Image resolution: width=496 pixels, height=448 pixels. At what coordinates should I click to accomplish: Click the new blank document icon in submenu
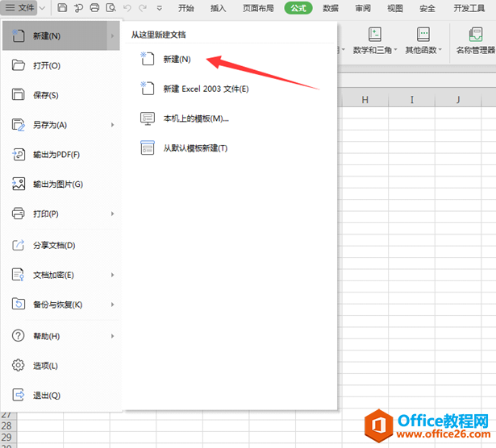click(148, 59)
